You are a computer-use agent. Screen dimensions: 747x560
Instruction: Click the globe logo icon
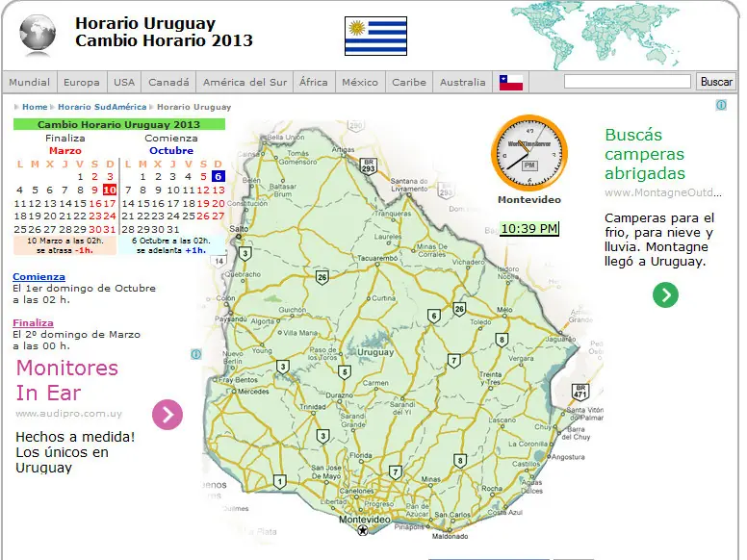point(38,35)
